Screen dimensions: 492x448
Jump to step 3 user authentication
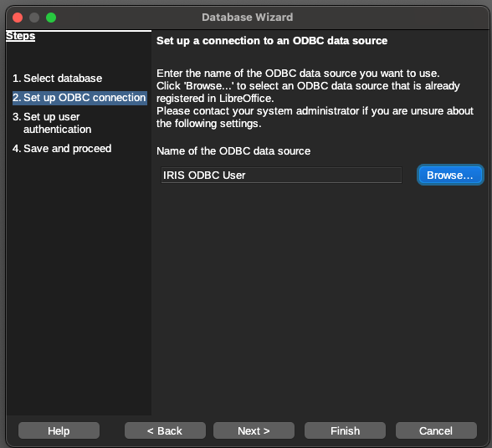point(52,123)
